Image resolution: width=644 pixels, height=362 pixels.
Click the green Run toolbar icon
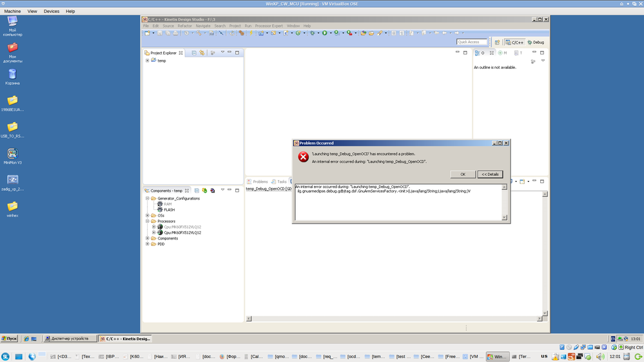[x=324, y=33]
